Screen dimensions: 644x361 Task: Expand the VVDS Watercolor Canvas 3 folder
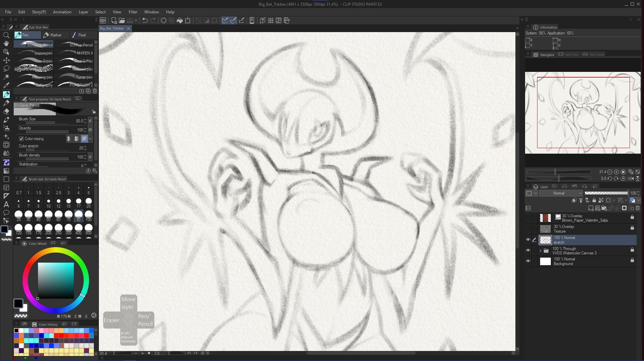(x=540, y=250)
